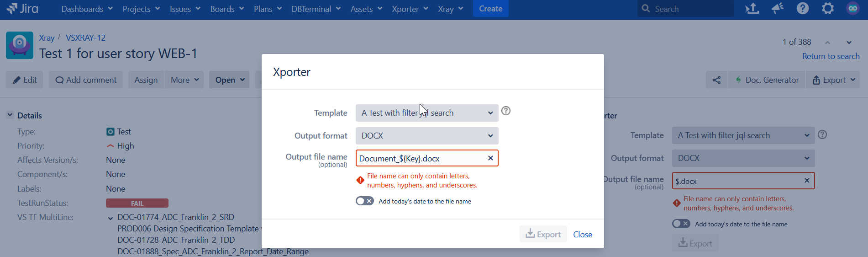Open Template dropdown in side panel
The width and height of the screenshot is (868, 257).
(743, 135)
